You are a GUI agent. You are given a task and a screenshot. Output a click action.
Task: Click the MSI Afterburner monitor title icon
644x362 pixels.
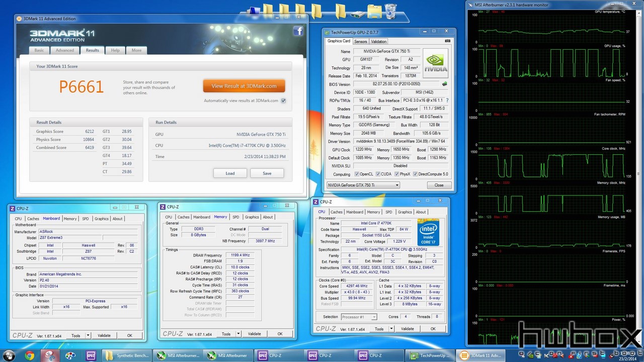tap(471, 5)
